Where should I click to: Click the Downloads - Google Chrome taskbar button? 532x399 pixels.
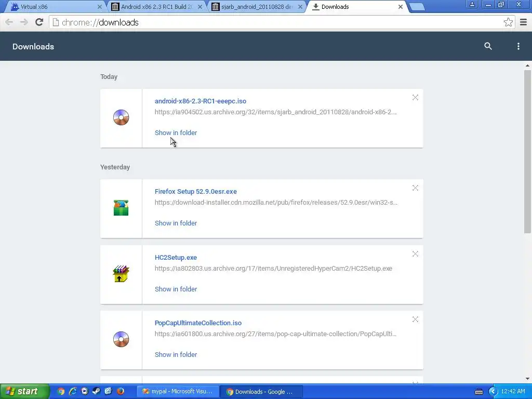261,392
